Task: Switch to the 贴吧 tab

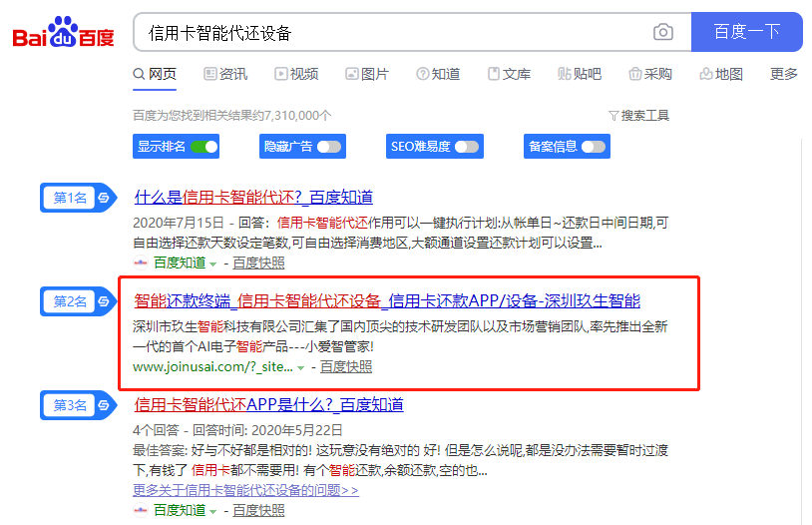Action: tap(580, 74)
